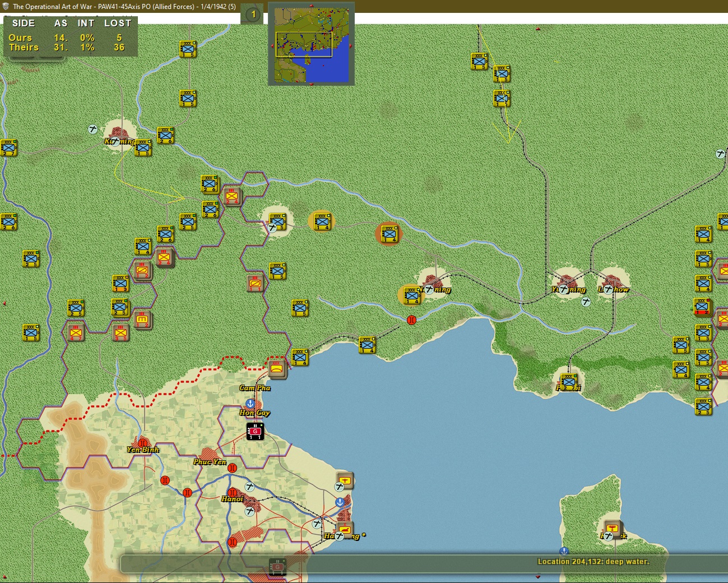Click the airfield icon south of Yungning

pos(586,302)
